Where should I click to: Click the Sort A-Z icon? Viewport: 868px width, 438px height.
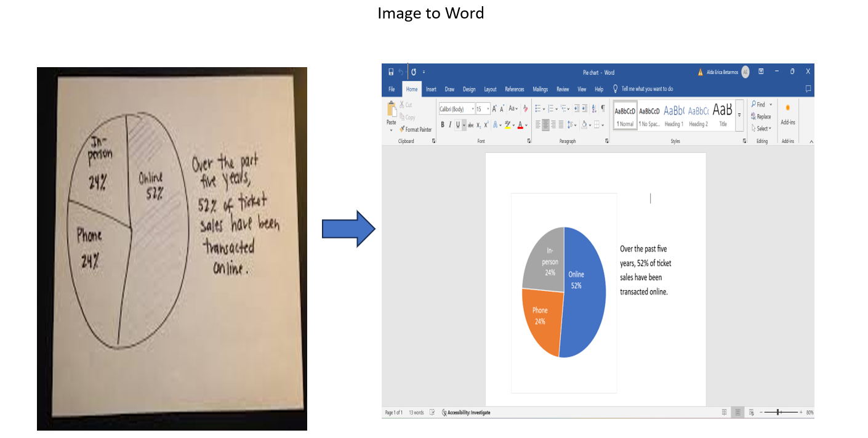tap(594, 109)
